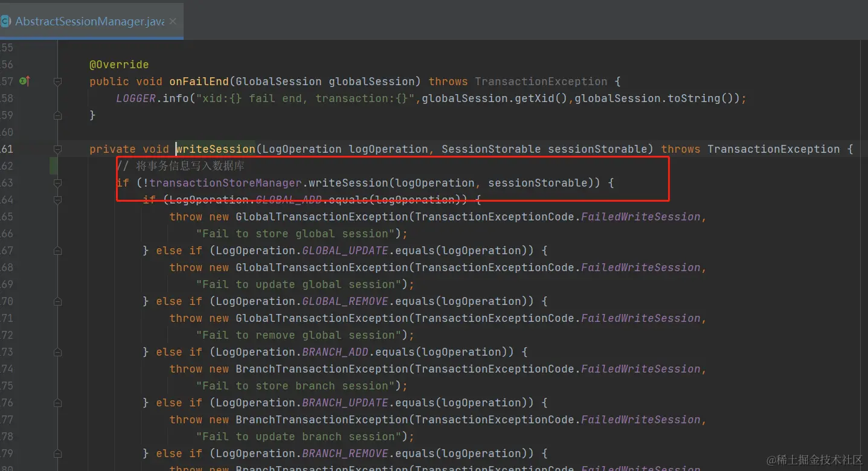This screenshot has height=471, width=868.
Task: Click GlobalSession parameter type in onFailEnd
Action: click(279, 82)
